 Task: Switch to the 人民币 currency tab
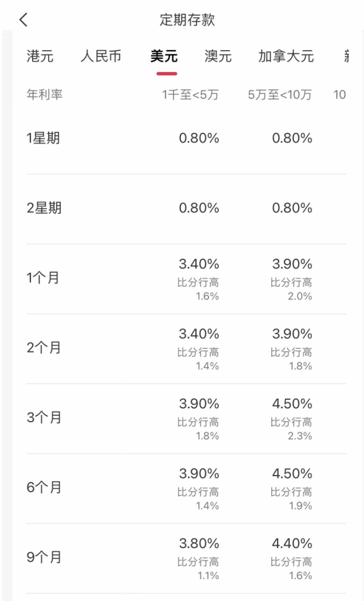click(101, 56)
